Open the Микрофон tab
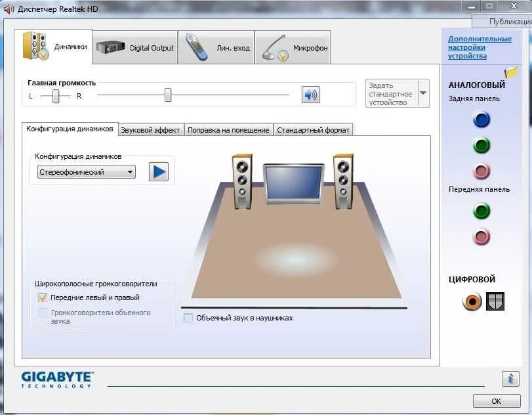Image resolution: width=532 pixels, height=415 pixels. [x=293, y=47]
